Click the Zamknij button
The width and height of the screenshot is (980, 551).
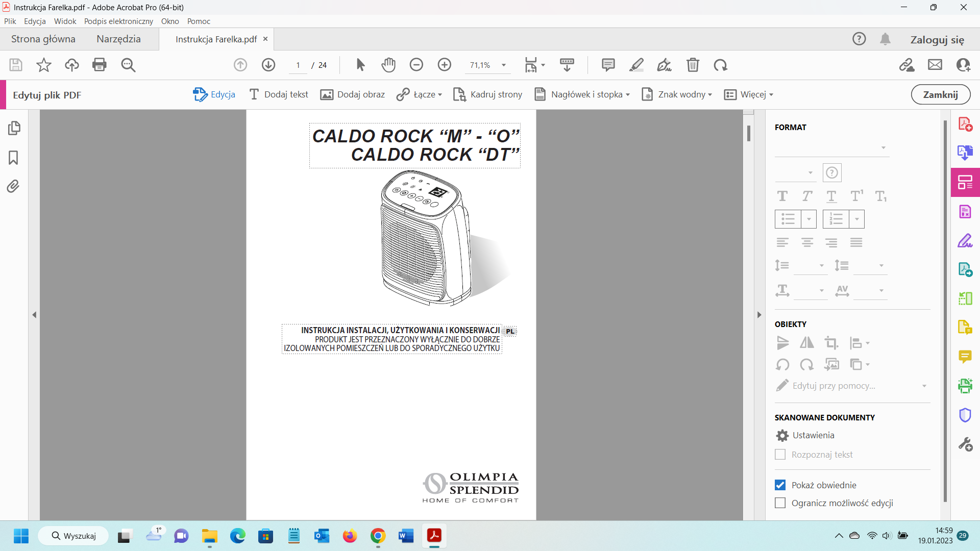pos(941,94)
